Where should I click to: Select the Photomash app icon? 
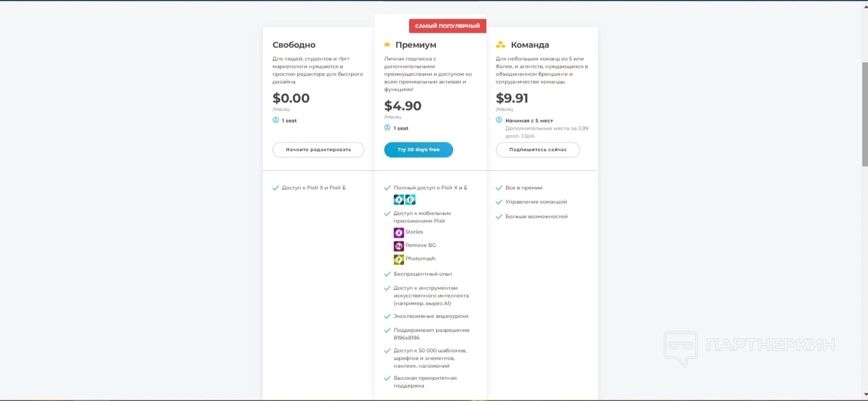(399, 259)
